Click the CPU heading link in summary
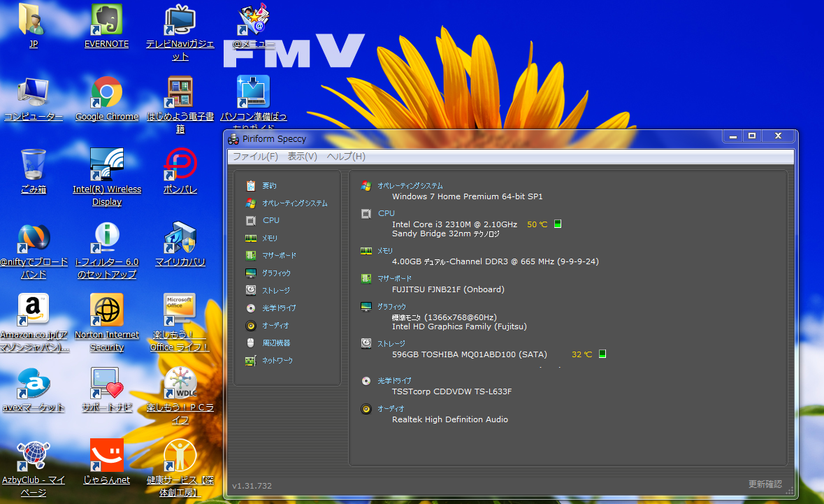This screenshot has width=824, height=504. pos(386,213)
